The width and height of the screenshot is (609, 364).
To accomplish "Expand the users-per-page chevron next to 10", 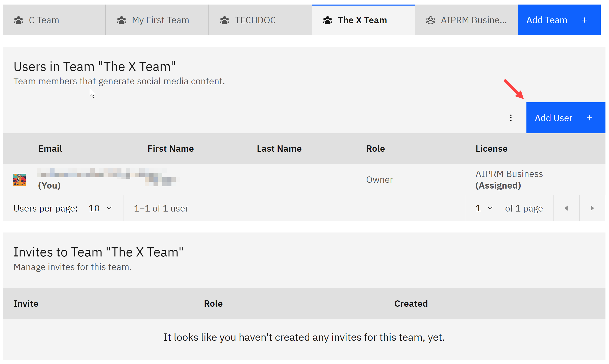I will tap(109, 208).
